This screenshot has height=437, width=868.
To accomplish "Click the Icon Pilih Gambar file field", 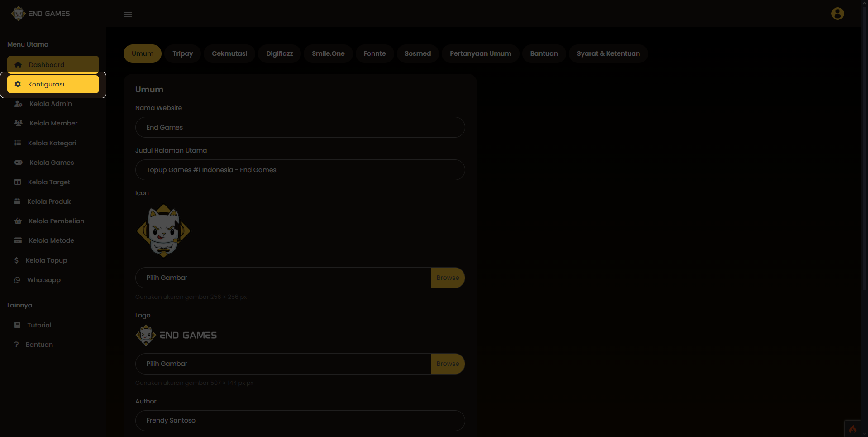I will (283, 278).
